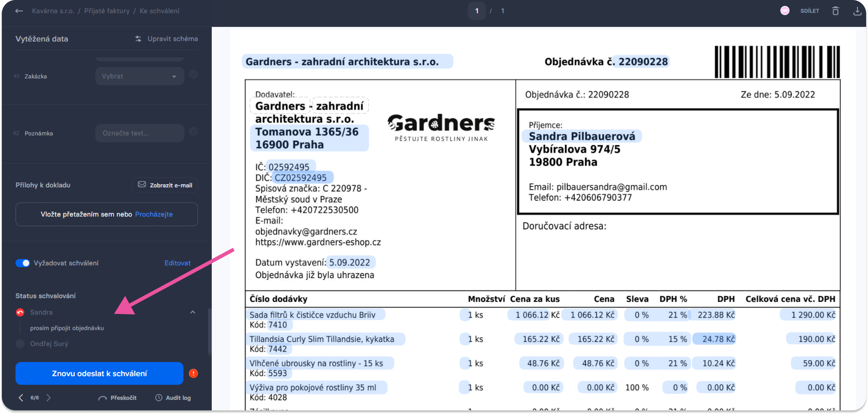
Task: Confirm the Poznámka field checkmark
Action: pos(193,131)
